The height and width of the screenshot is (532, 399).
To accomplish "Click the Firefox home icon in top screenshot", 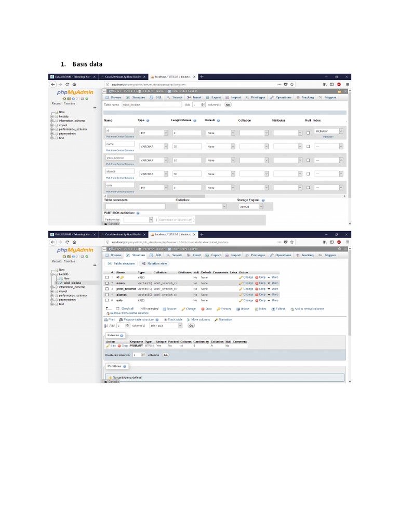I will 74,85.
